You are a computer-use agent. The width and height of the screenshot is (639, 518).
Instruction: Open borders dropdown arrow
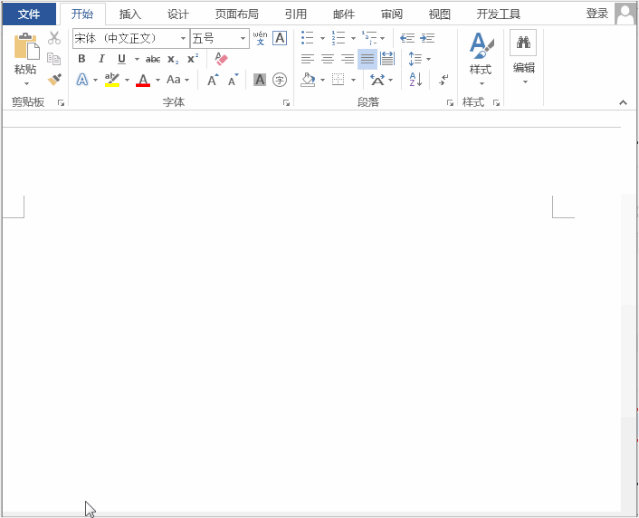tap(353, 80)
